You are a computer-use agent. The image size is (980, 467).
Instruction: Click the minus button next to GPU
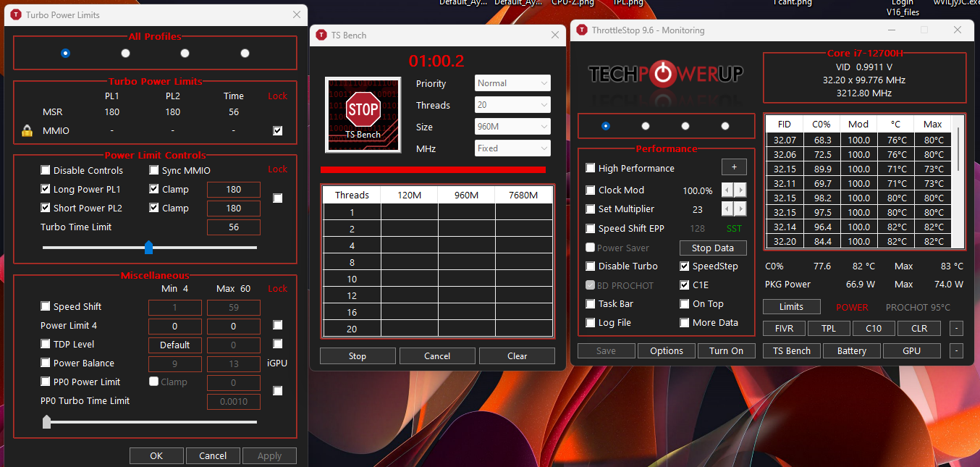click(956, 351)
